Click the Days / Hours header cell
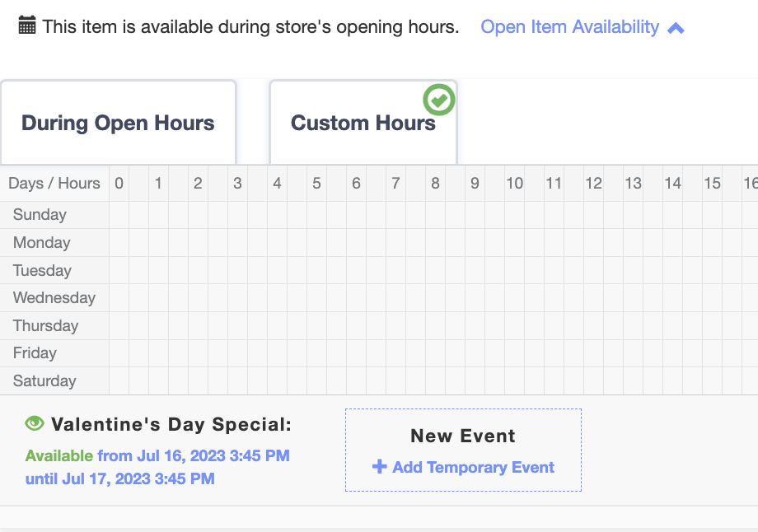 click(54, 184)
